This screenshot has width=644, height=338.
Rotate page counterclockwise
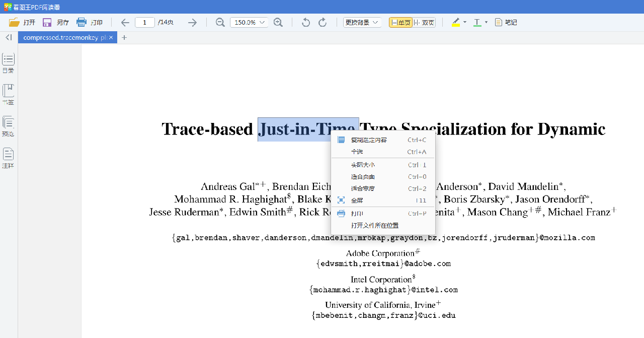(x=305, y=22)
